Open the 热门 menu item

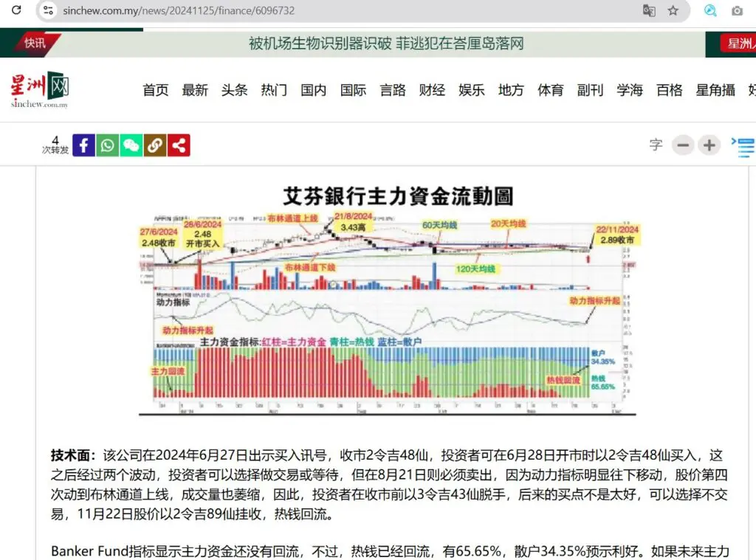click(x=274, y=89)
